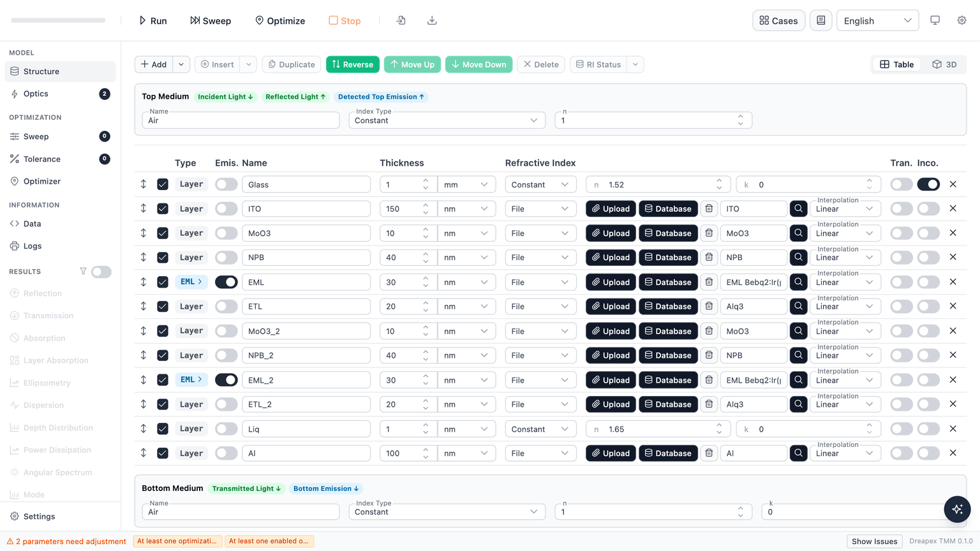Viewport: 980px width, 551px height.
Task: Change Glass thickness unit mm dropdown
Action: coord(466,184)
